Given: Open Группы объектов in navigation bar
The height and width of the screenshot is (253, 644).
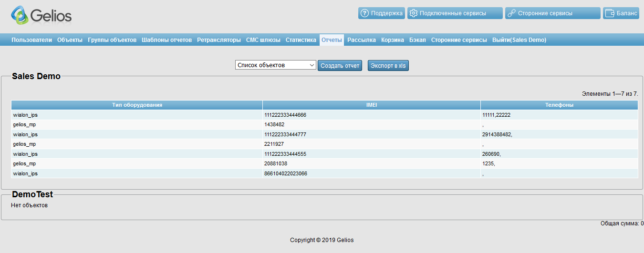Looking at the screenshot, I should (112, 40).
